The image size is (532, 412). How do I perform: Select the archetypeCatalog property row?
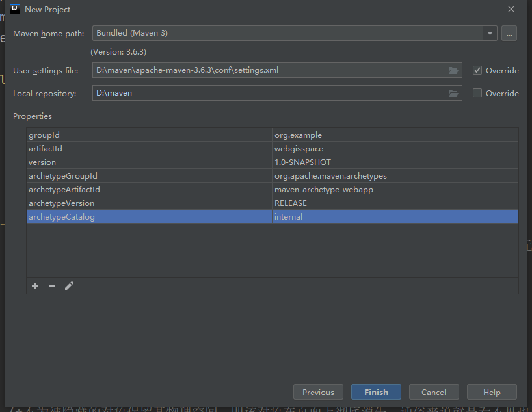coord(272,216)
